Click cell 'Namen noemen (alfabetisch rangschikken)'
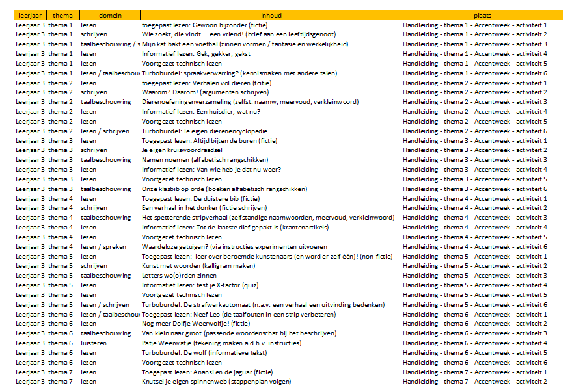The image size is (570, 392). pos(205,160)
